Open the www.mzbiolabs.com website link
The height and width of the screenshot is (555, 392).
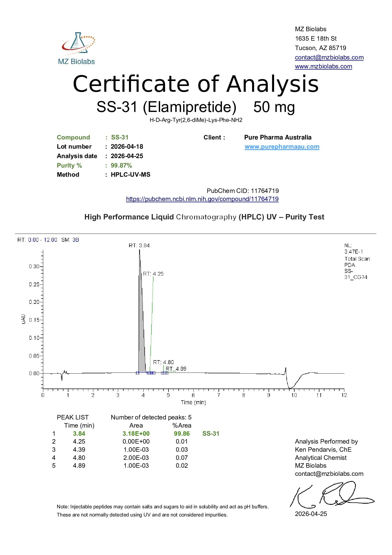[323, 66]
